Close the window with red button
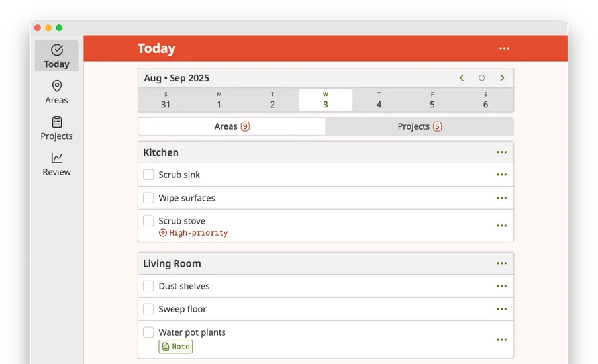The height and width of the screenshot is (364, 598). pyautogui.click(x=38, y=28)
